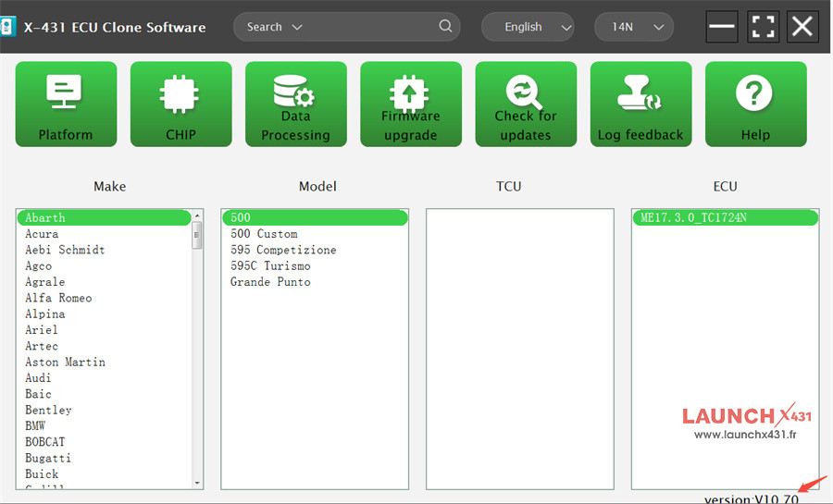Select Aebi Schmidt in Make list

pos(104,250)
